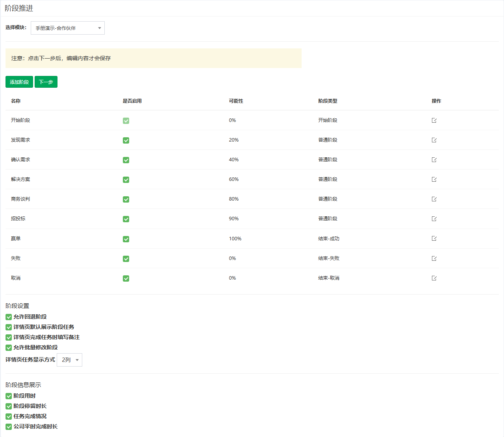
Task: Uncheck 允许批量修改阶段 option
Action: 9,348
